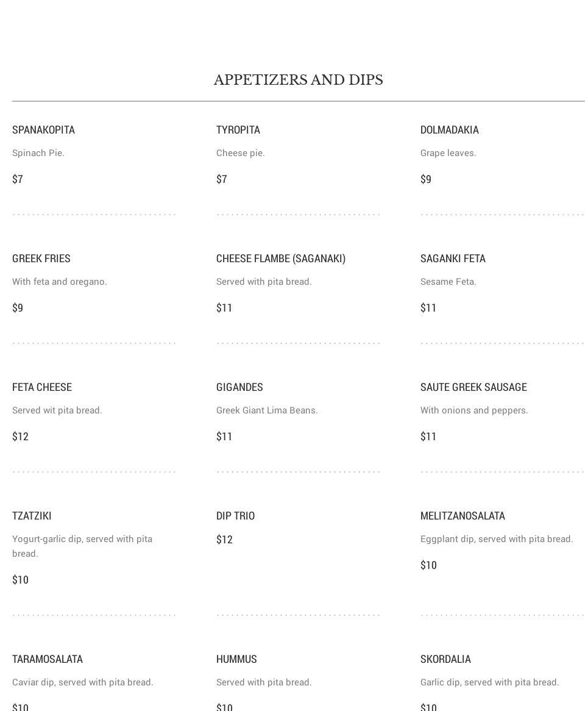This screenshot has width=588, height=711.
Task: Open the Dip Trio item
Action: tap(235, 516)
